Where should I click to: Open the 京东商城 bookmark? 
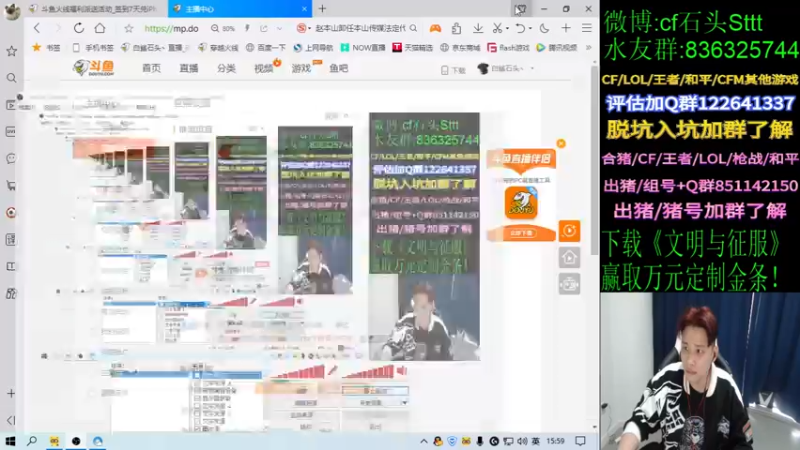(x=460, y=47)
